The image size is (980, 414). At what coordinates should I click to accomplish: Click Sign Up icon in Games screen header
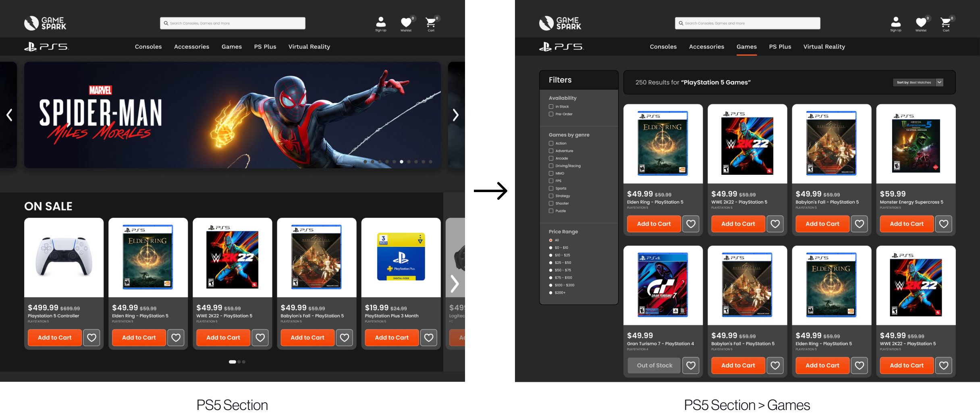coord(896,24)
